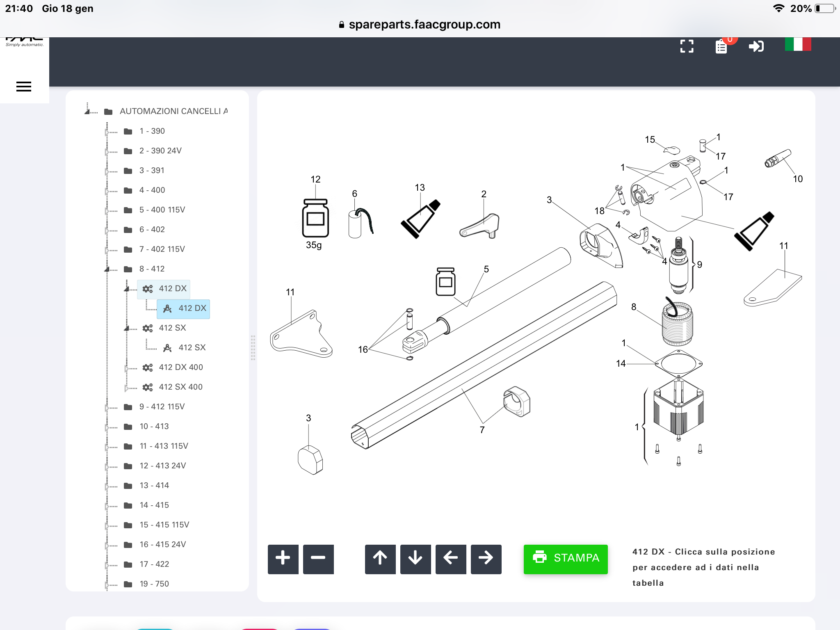The image size is (840, 630).
Task: Pan diagram down with arrow button
Action: [415, 559]
